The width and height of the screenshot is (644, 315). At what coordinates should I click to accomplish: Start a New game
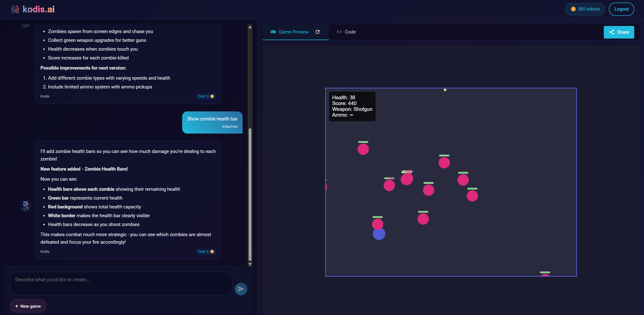28,306
